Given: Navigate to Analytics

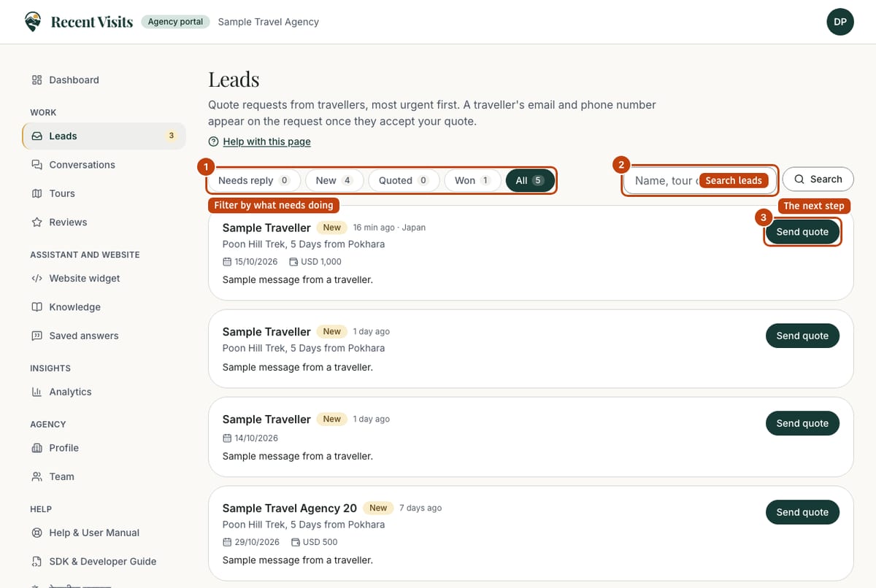Looking at the screenshot, I should click(104, 392).
